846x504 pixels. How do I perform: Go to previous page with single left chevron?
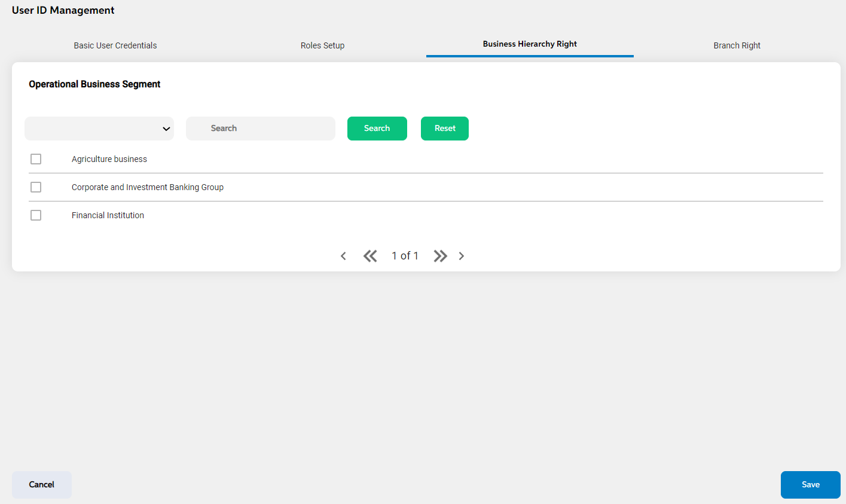tap(343, 256)
